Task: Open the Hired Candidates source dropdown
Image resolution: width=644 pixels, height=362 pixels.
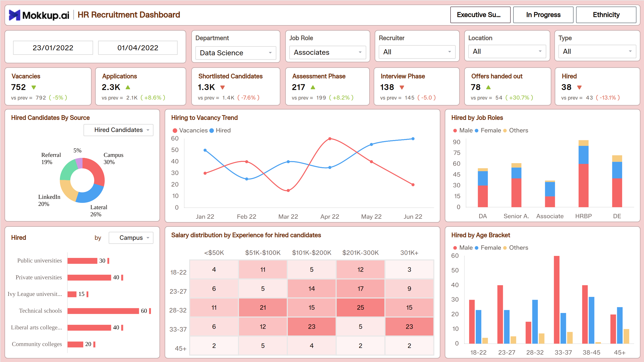Action: (x=118, y=130)
